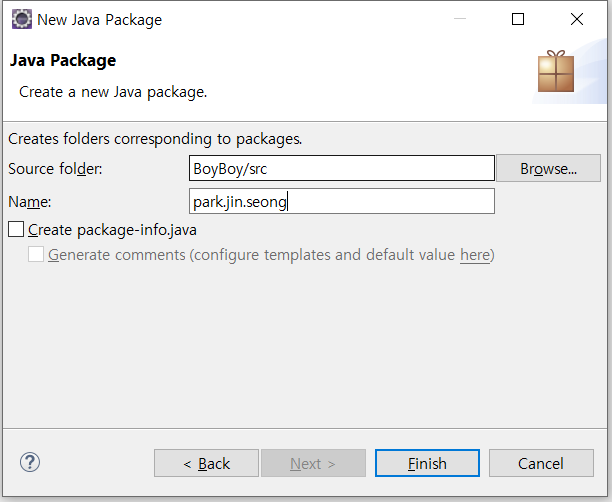
Task: Open the 'here' templates configuration link
Action: pos(475,255)
